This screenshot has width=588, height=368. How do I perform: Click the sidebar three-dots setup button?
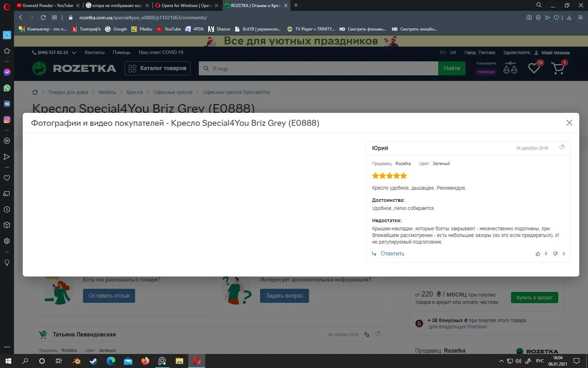7,347
